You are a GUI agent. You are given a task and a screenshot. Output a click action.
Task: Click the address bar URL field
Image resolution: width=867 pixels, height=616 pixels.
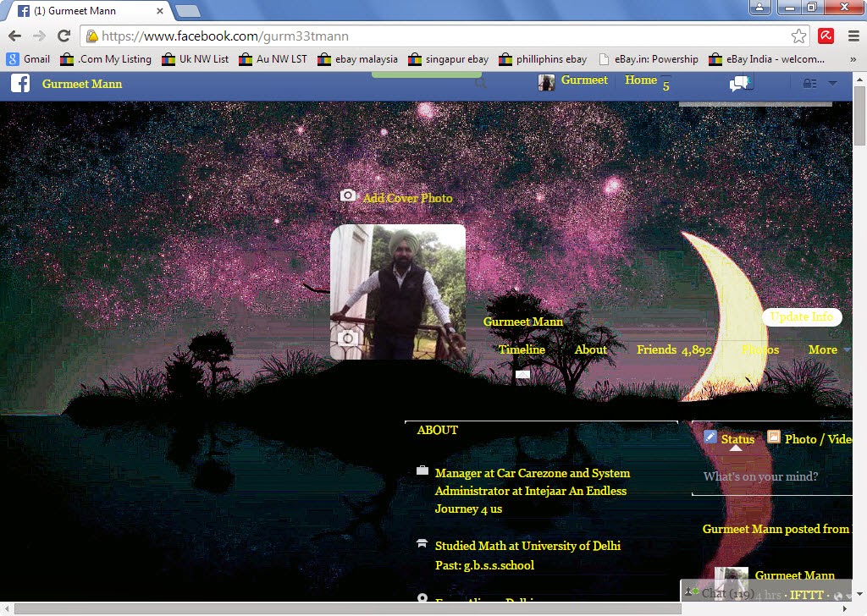point(445,36)
